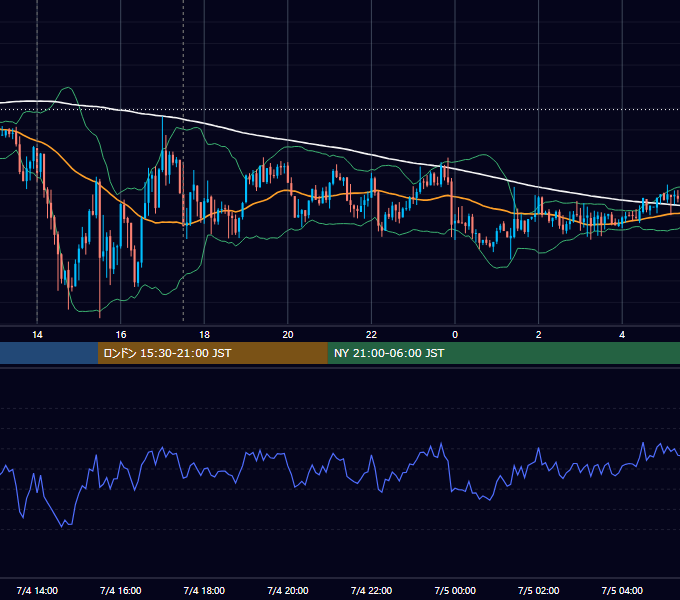
Task: Click the '0' midnight label on price chart axis
Action: point(455,335)
